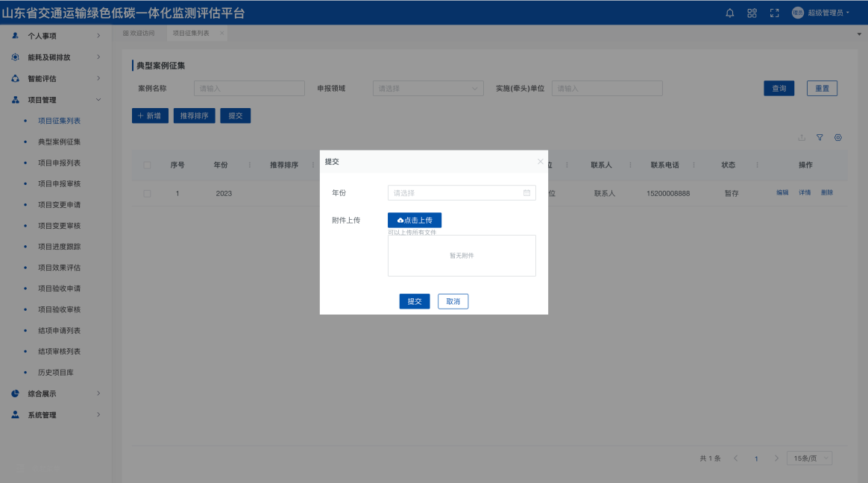Open the 15条/页 page size selector
This screenshot has height=483, width=868.
pos(809,458)
